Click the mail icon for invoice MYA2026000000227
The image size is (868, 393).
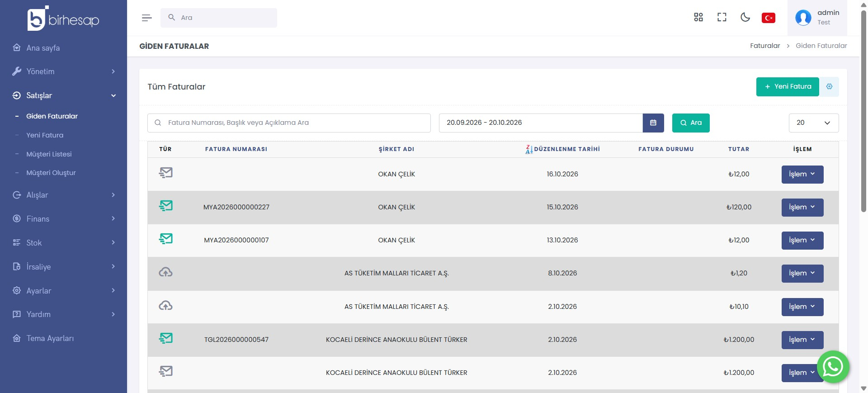(x=166, y=206)
